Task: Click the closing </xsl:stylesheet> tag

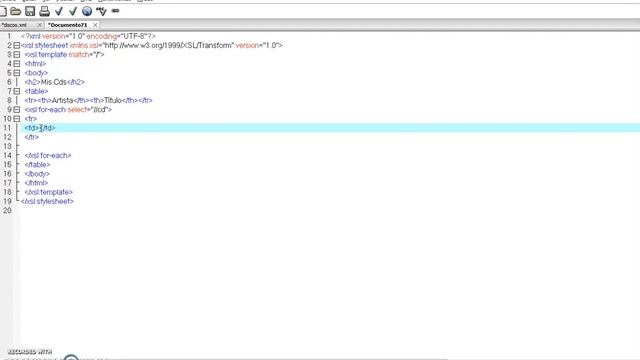Action: pos(47,201)
